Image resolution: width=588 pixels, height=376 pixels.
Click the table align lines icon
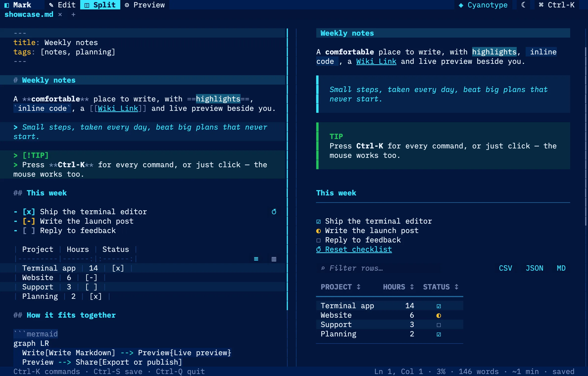[x=256, y=259]
